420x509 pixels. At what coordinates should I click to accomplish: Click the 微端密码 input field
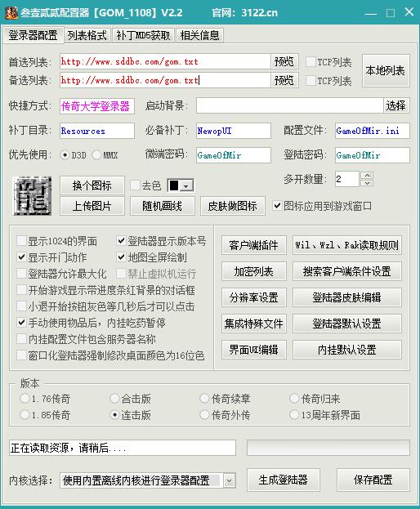tap(234, 155)
